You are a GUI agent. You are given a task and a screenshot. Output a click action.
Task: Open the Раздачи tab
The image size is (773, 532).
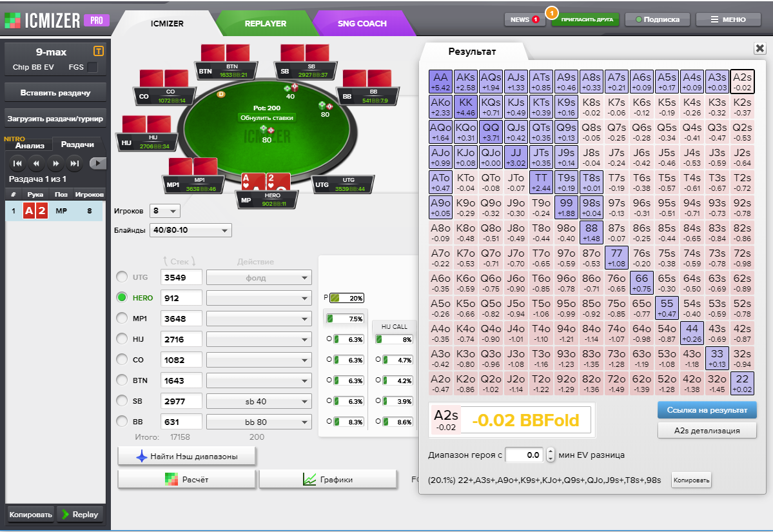tap(77, 144)
